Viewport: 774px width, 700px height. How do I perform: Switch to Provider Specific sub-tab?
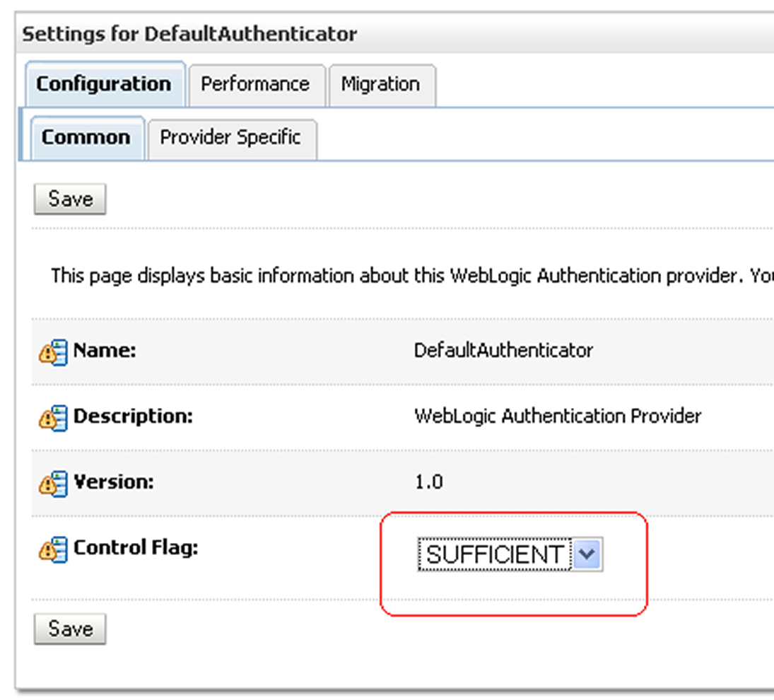(232, 139)
